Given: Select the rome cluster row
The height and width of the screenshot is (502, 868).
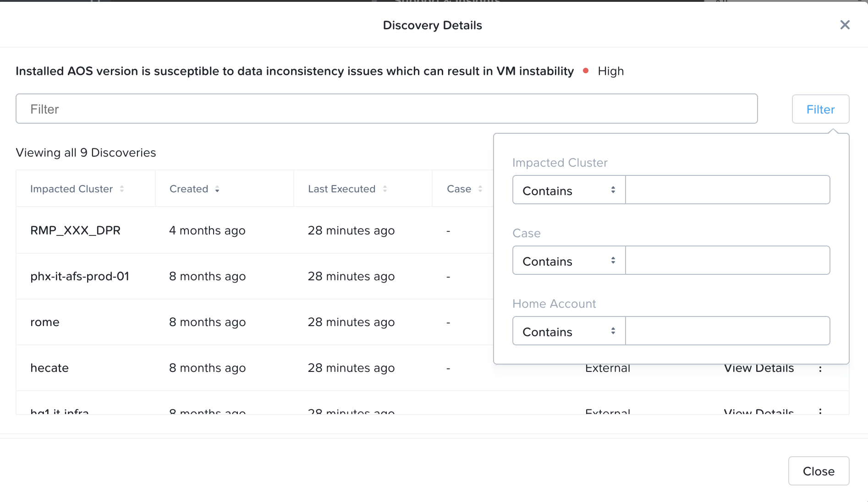Looking at the screenshot, I should 45,322.
